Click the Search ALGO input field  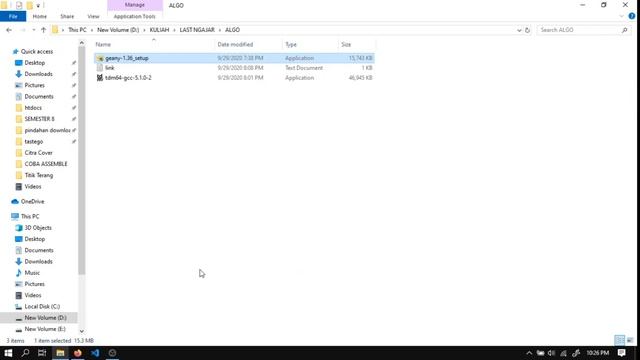(578, 30)
